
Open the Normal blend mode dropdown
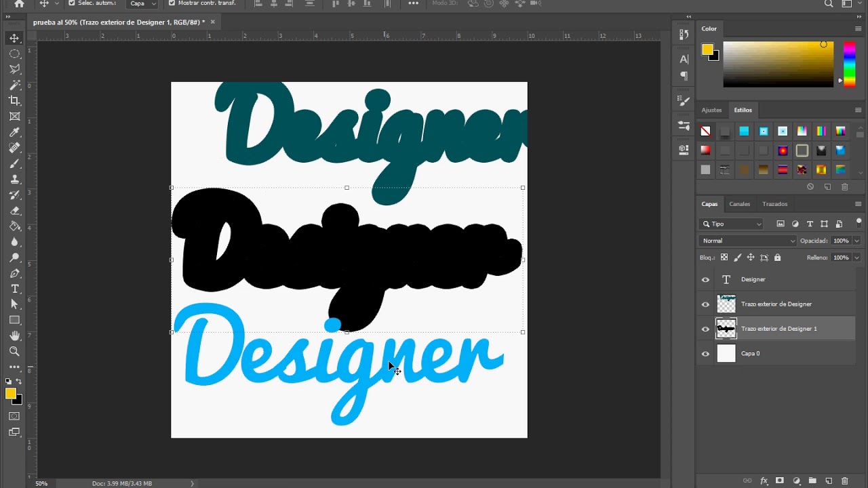(748, 241)
